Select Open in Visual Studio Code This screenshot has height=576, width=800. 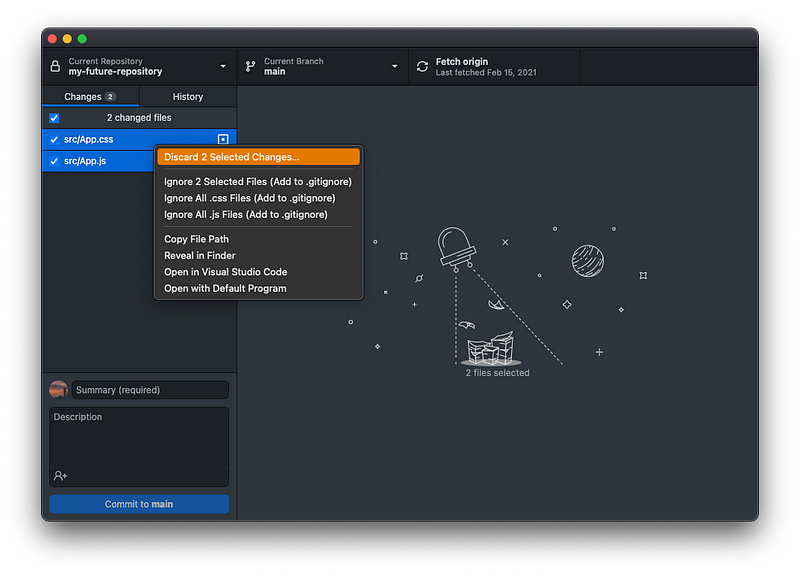pos(258,272)
